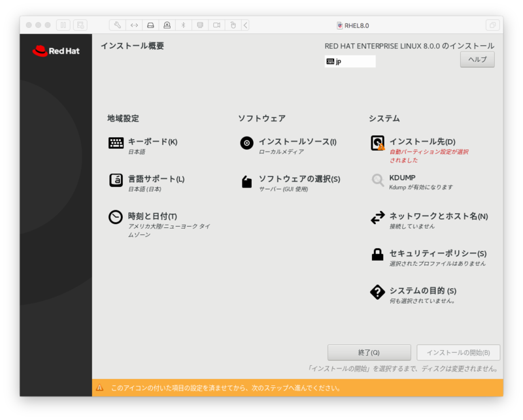
Task: Click the KDUMP magnifier icon
Action: 378,180
